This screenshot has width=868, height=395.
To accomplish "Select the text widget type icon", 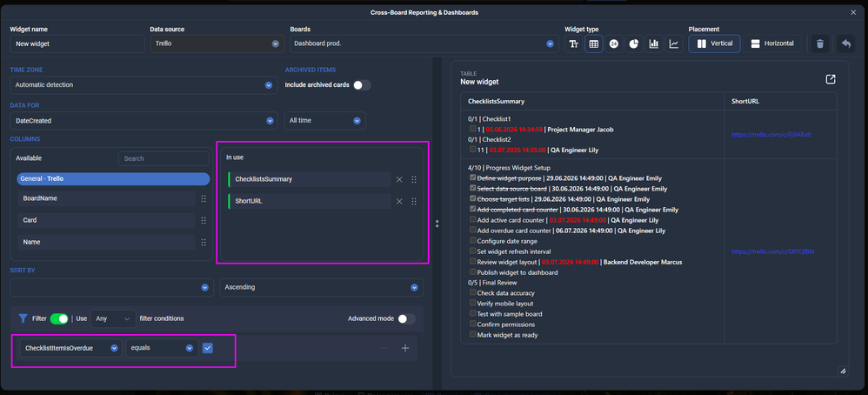I will tap(573, 44).
